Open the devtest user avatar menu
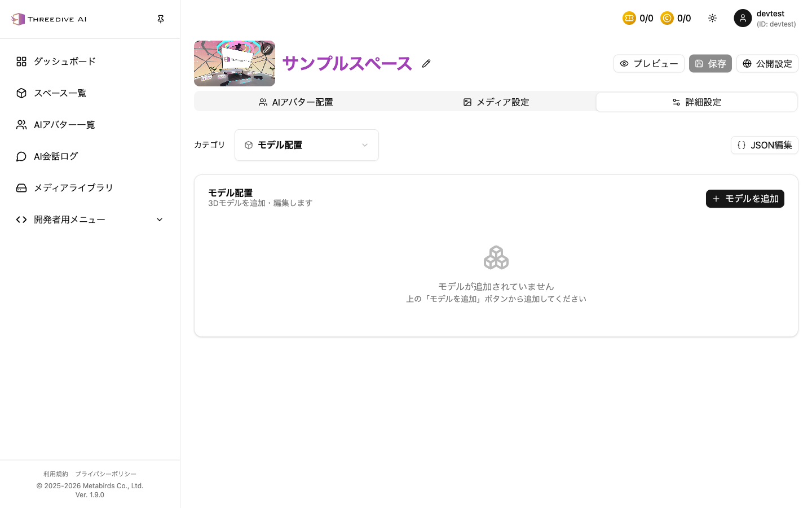 pyautogui.click(x=743, y=19)
